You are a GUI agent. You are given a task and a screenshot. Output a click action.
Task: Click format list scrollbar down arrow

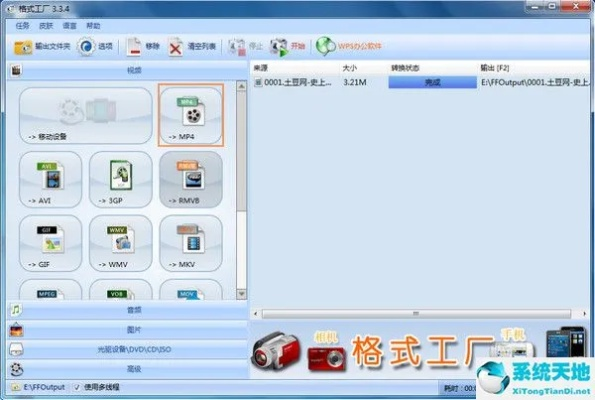[x=241, y=294]
